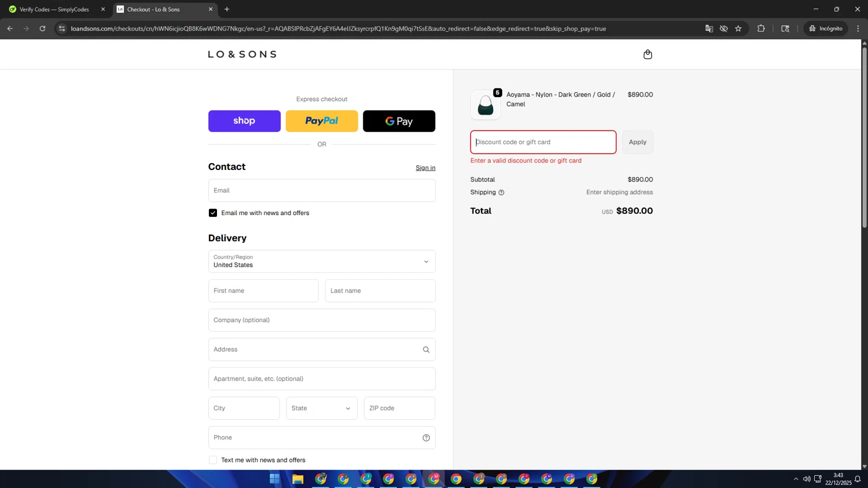Click the Incógnito profile indicator
The width and height of the screenshot is (868, 488).
click(x=826, y=28)
